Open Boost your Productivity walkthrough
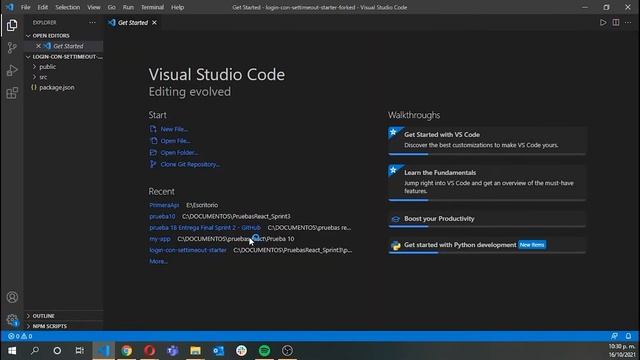Image resolution: width=640 pixels, height=360 pixels. tap(487, 219)
